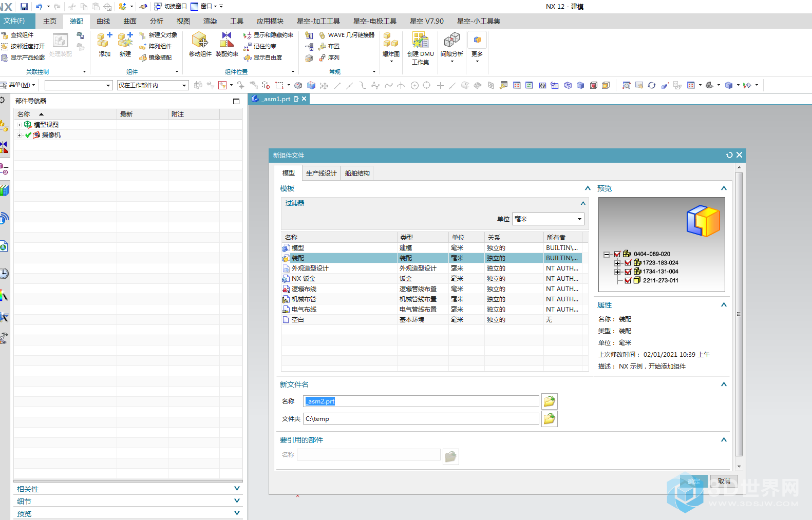Image resolution: width=812 pixels, height=520 pixels.
Task: Click the 名称 file name input field
Action: tap(421, 401)
